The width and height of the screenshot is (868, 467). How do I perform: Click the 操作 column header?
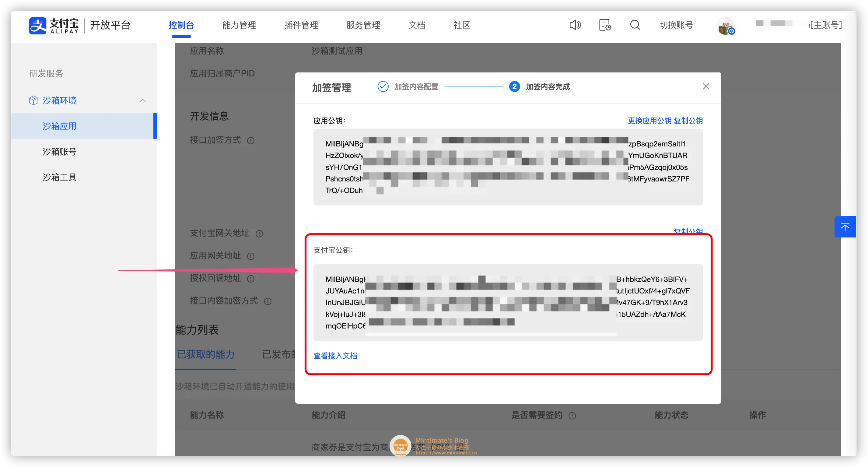tap(757, 415)
